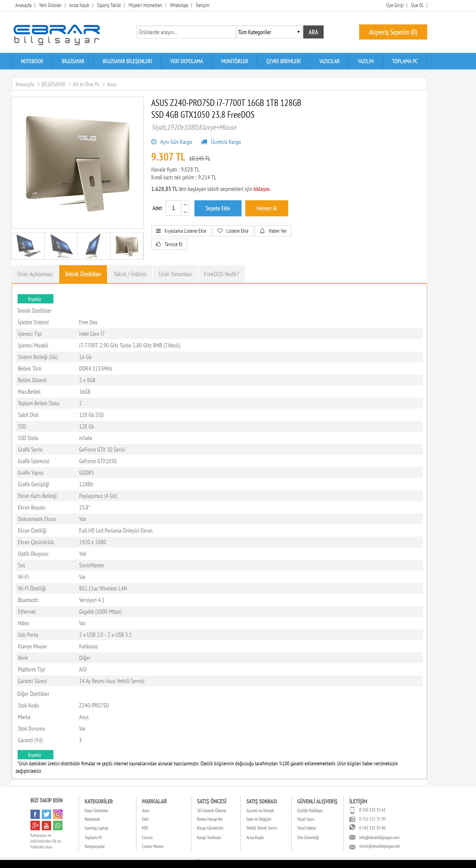The height and width of the screenshot is (868, 476).
Task: Select third thumbnail side view
Action: (x=94, y=246)
